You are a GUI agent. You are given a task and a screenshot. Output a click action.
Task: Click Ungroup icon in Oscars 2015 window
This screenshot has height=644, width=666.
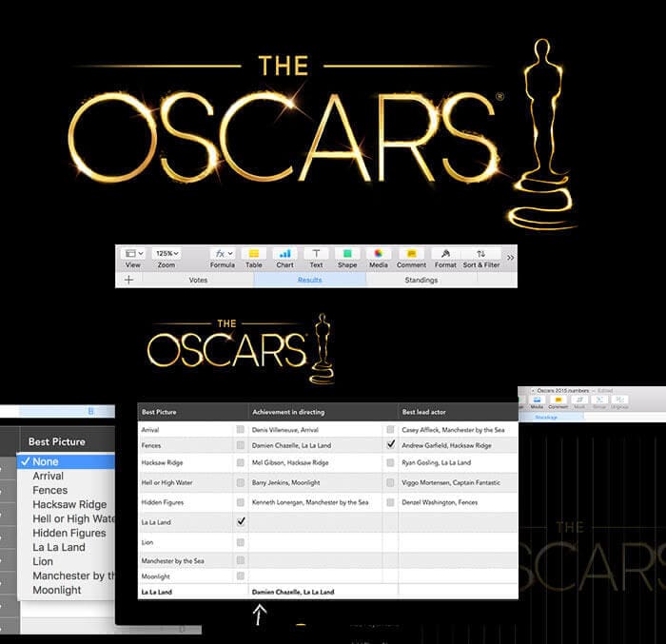coord(619,400)
